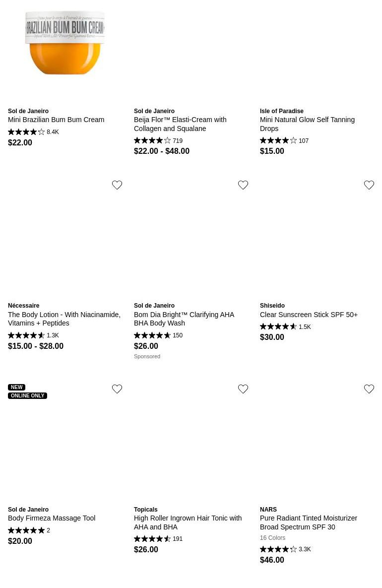This screenshot has width=382, height=588.
Task: Click the 3.3K star rating for NARS moisturizer
Action: tap(285, 549)
